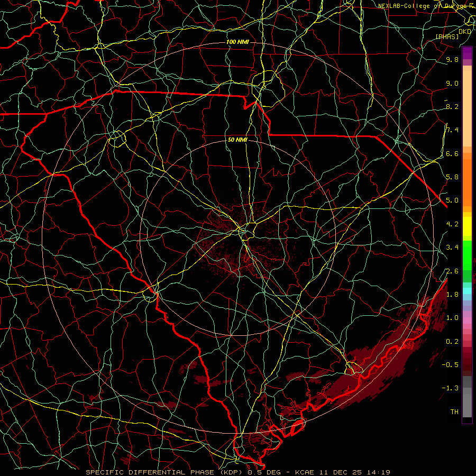Click the 2.6 value on color scale
476x476 pixels.
[x=452, y=271]
